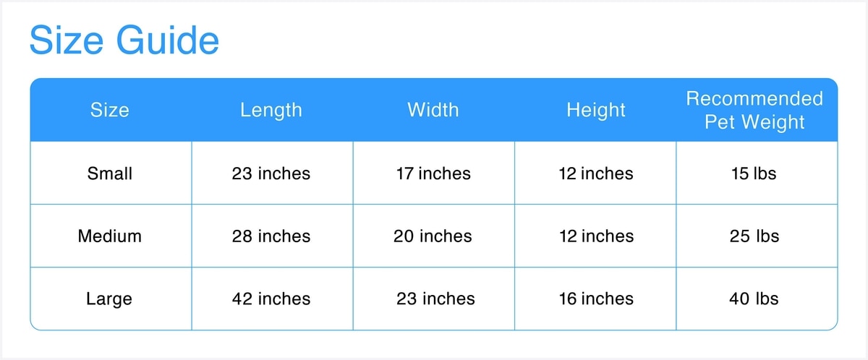Image resolution: width=868 pixels, height=360 pixels.
Task: Select the Height column header
Action: pyautogui.click(x=595, y=110)
